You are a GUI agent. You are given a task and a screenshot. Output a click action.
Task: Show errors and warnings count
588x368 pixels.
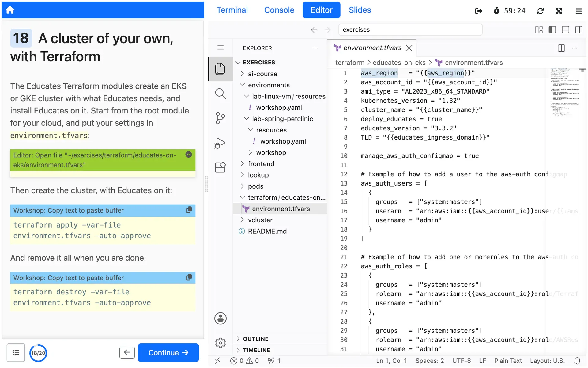pyautogui.click(x=244, y=361)
